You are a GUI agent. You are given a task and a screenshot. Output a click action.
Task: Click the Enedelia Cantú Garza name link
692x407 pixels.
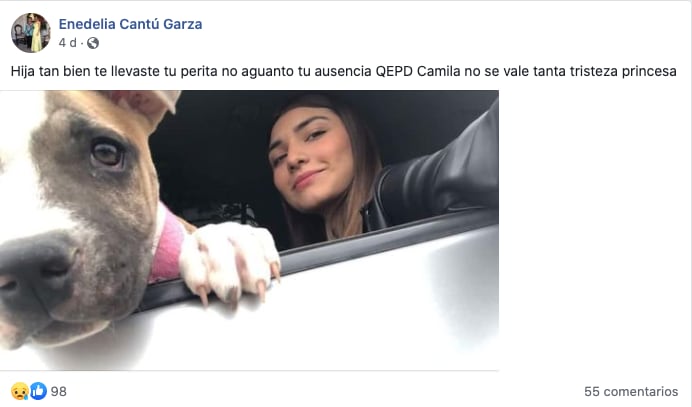click(x=130, y=24)
